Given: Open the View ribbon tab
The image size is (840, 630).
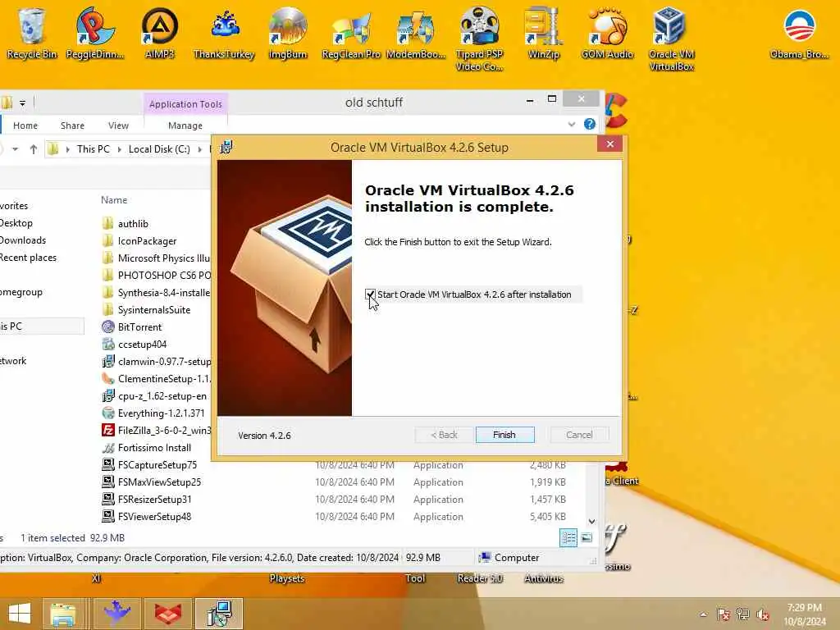Looking at the screenshot, I should tap(118, 126).
